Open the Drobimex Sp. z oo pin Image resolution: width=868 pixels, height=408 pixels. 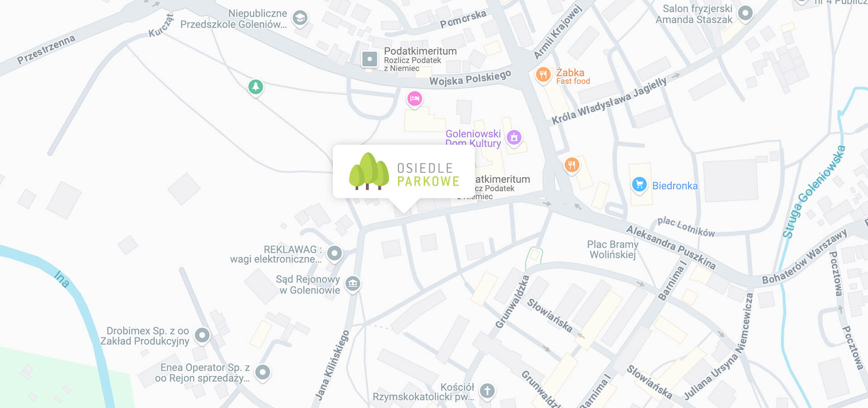[x=202, y=336]
